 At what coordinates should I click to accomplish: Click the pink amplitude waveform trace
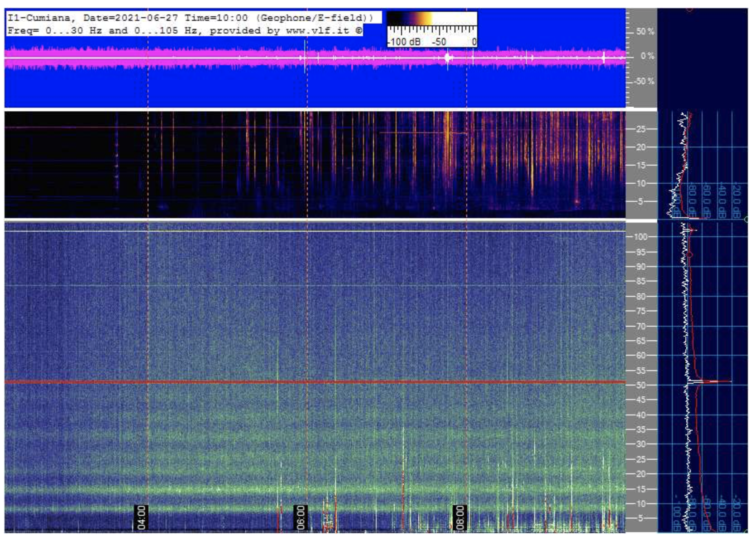pyautogui.click(x=315, y=57)
